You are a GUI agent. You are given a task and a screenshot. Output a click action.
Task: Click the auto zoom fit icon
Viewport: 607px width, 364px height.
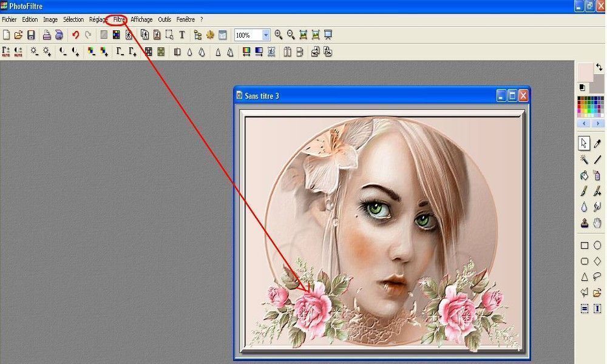[x=303, y=35]
